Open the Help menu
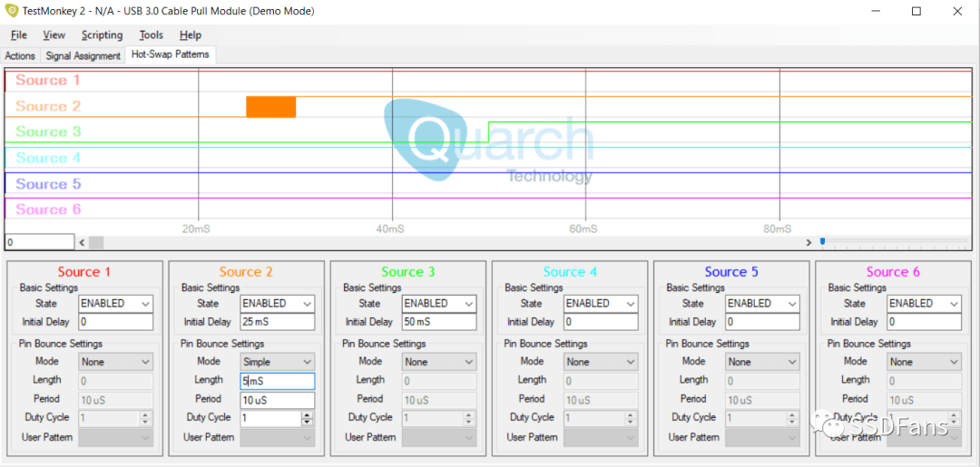This screenshot has width=980, height=467. pos(190,35)
